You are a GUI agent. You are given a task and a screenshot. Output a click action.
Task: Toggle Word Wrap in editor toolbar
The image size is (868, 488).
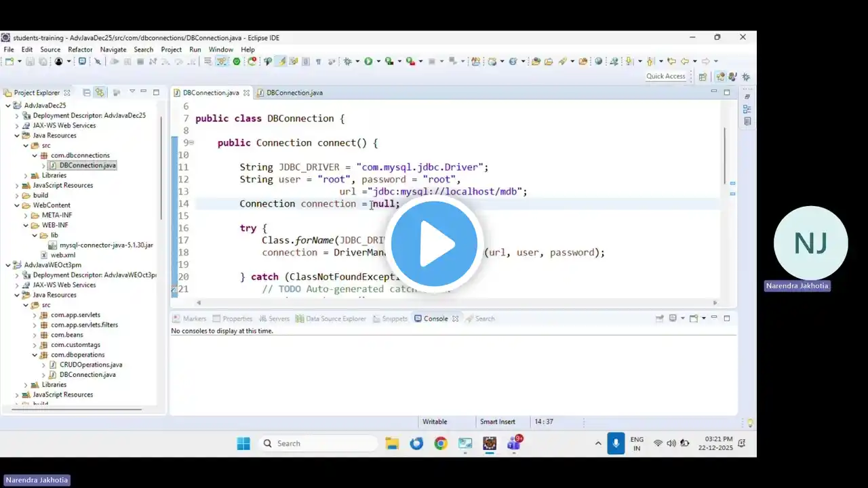tap(294, 61)
